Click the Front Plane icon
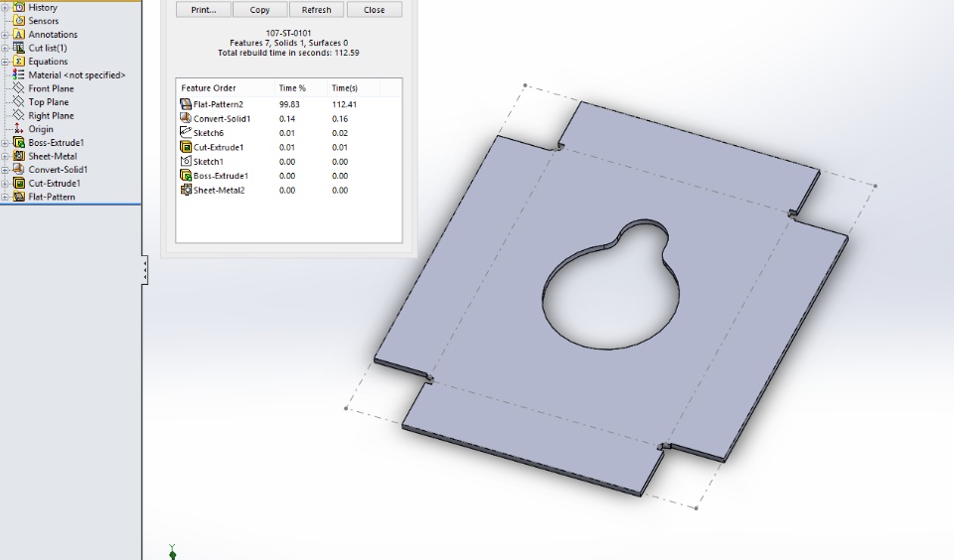The width and height of the screenshot is (954, 560). click(19, 88)
